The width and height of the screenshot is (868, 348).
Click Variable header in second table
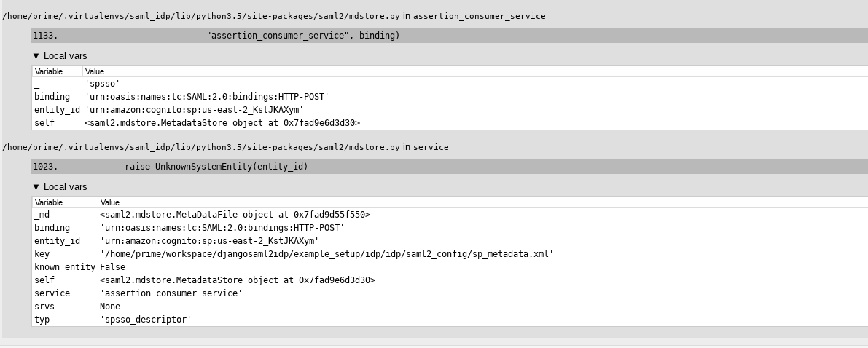(x=49, y=202)
